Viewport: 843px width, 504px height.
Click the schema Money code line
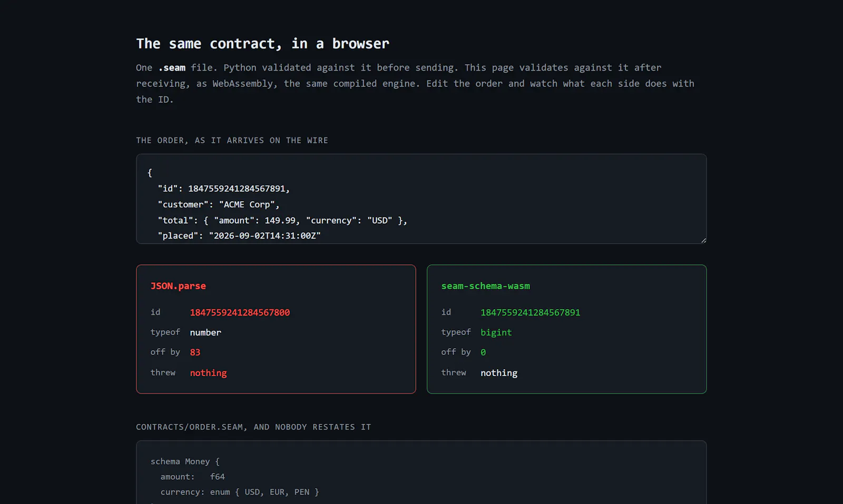point(185,461)
